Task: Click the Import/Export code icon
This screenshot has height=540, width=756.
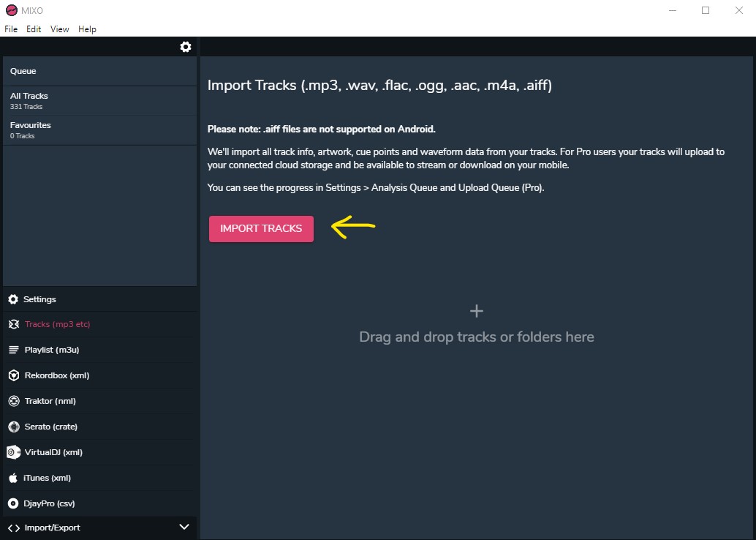Action: (x=13, y=528)
